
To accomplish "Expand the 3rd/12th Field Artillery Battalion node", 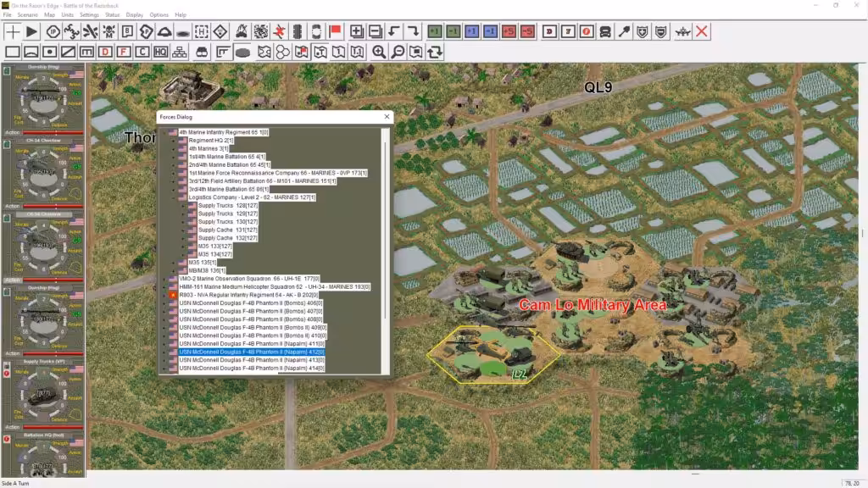I will tap(173, 181).
